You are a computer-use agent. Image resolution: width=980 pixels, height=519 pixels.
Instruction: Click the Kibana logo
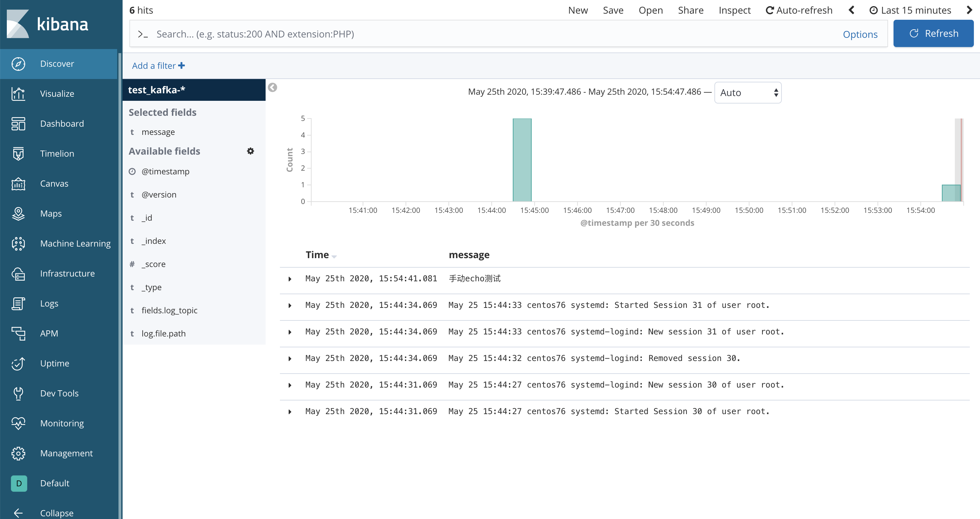point(48,24)
